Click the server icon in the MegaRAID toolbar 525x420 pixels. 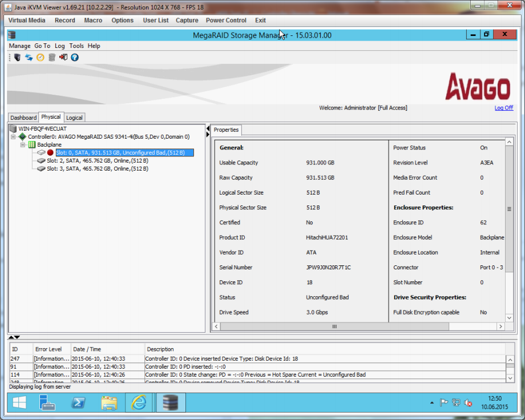coord(17,57)
